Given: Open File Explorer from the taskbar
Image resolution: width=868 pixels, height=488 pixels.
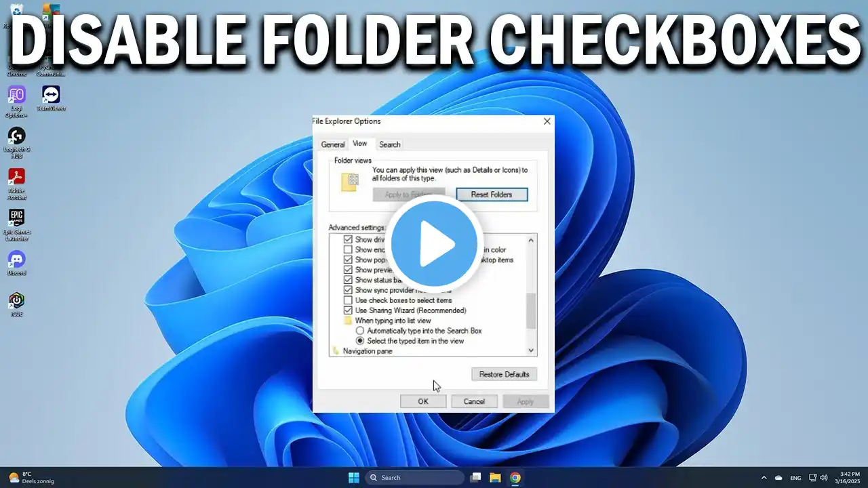Looking at the screenshot, I should coord(495,478).
